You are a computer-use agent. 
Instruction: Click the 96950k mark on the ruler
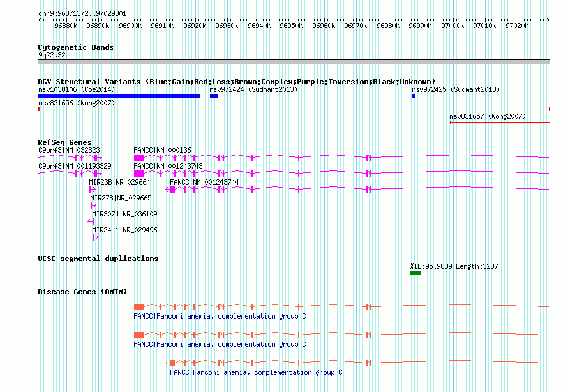pyautogui.click(x=291, y=26)
